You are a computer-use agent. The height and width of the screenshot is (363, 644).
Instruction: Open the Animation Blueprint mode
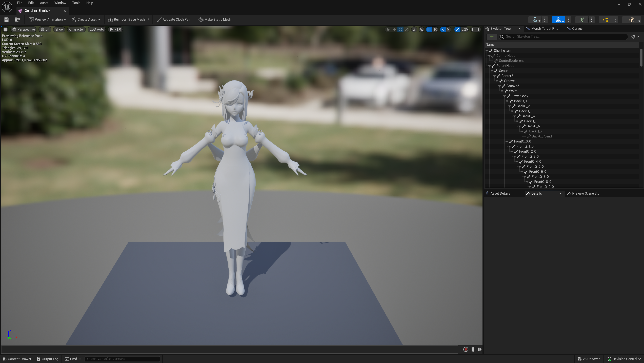pos(605,19)
